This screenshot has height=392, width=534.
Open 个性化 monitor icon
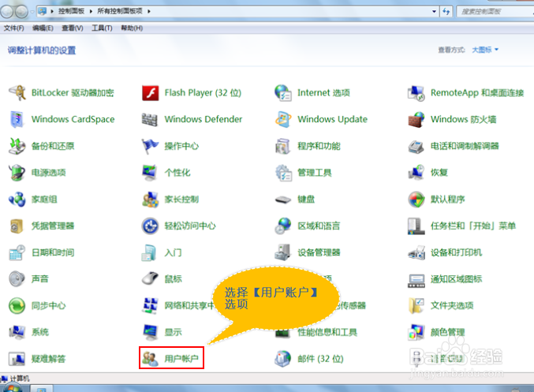(150, 173)
